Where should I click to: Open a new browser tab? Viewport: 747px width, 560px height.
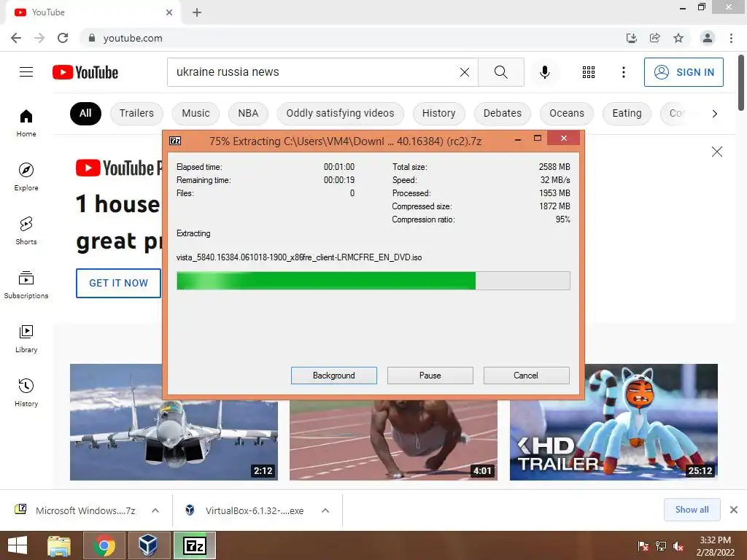pos(197,12)
